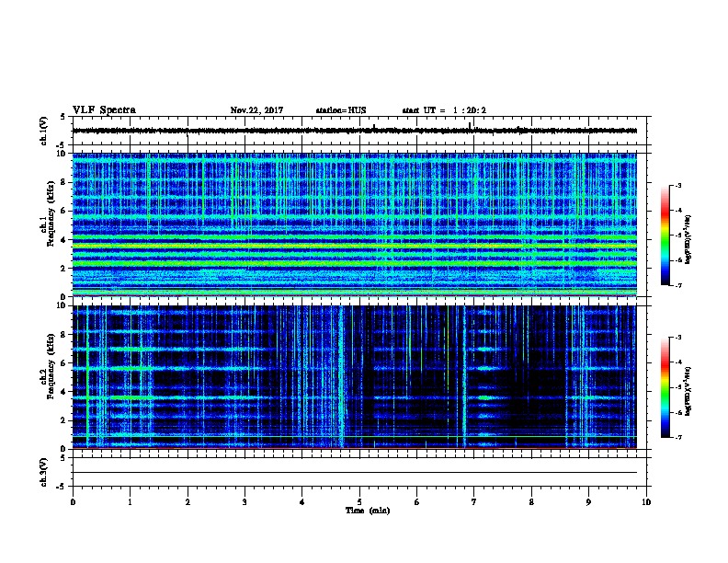Click the "-3" value on ch.2 colorbar

click(x=678, y=338)
